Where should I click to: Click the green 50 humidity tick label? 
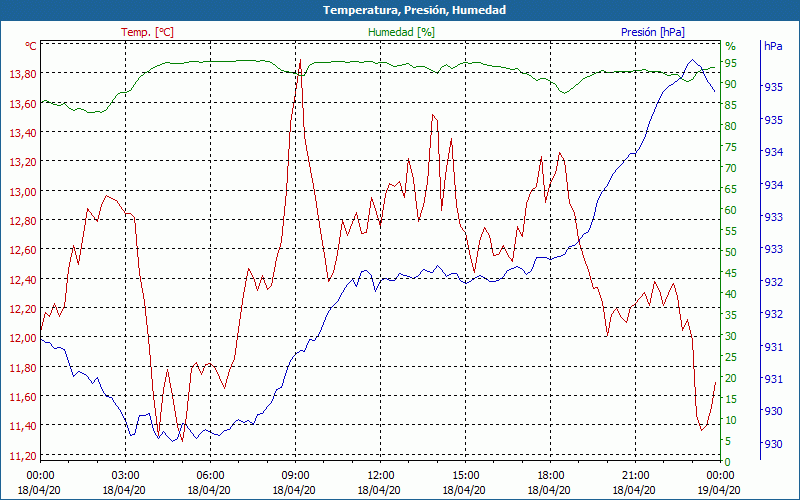tap(731, 252)
